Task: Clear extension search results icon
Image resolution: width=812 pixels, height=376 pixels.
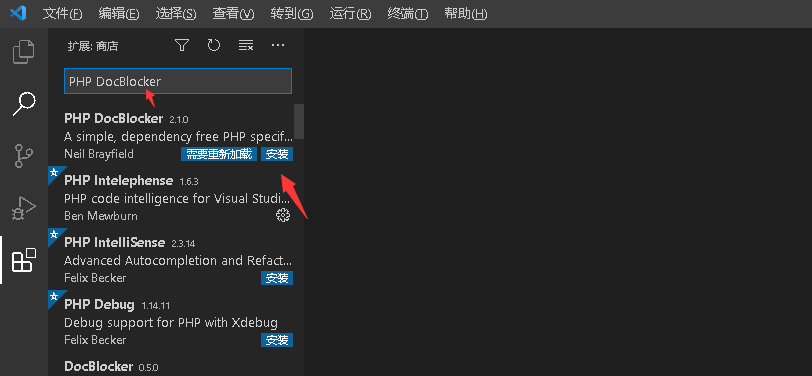Action: tap(245, 46)
